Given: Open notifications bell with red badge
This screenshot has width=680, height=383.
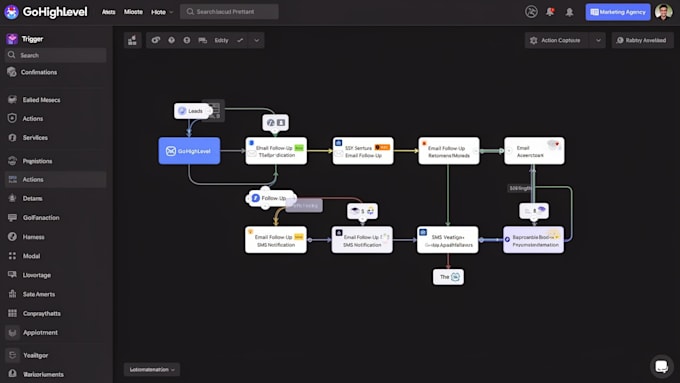Looking at the screenshot, I should click(550, 12).
